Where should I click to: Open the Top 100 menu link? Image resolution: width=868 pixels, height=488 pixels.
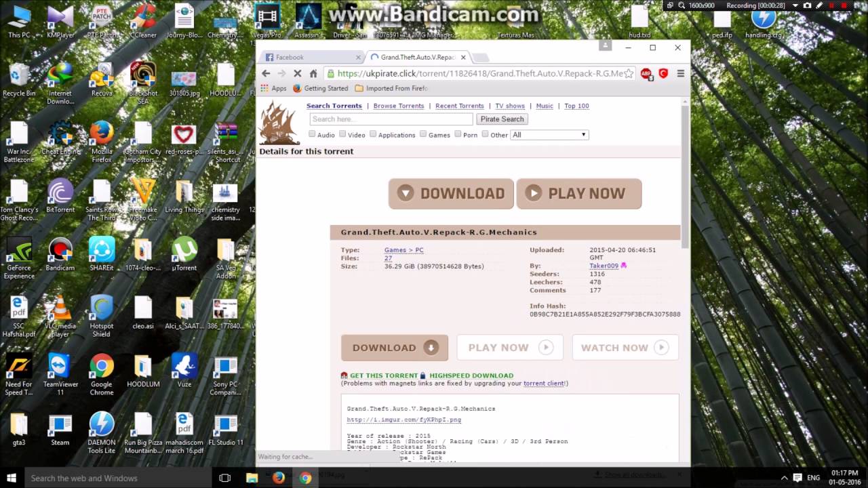576,106
